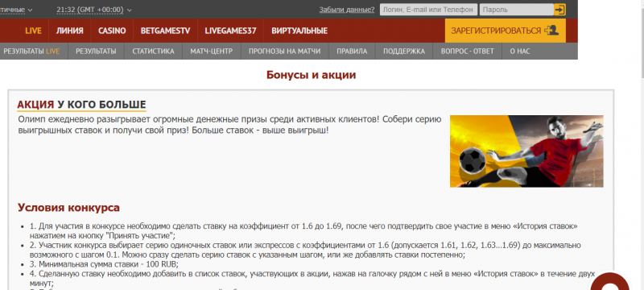Click the register icon beside Зарегистрироваться
The height and width of the screenshot is (290, 644).
[551, 31]
